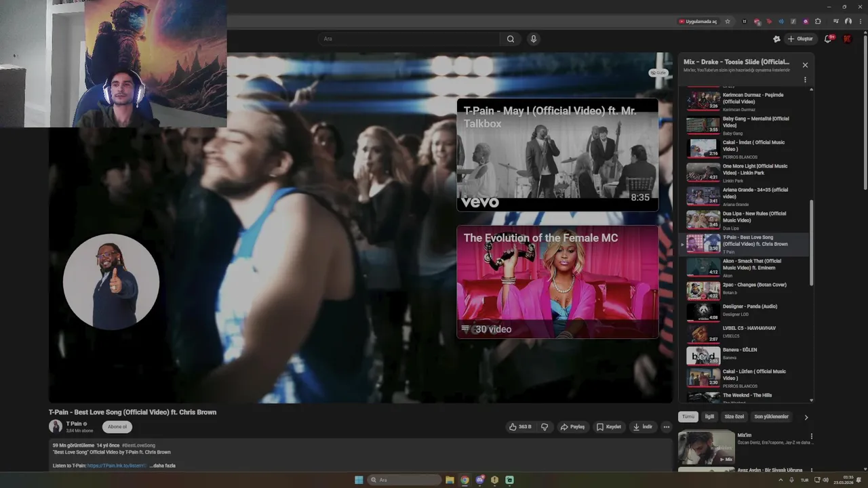Screen dimensions: 868x488
Task: Click the bookmark star in address bar
Action: pyautogui.click(x=728, y=21)
